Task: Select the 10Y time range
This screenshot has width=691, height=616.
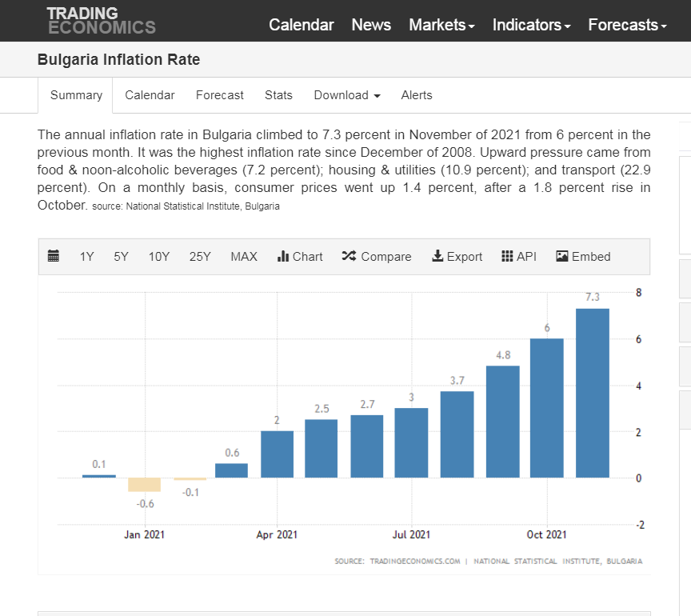Action: coord(159,256)
